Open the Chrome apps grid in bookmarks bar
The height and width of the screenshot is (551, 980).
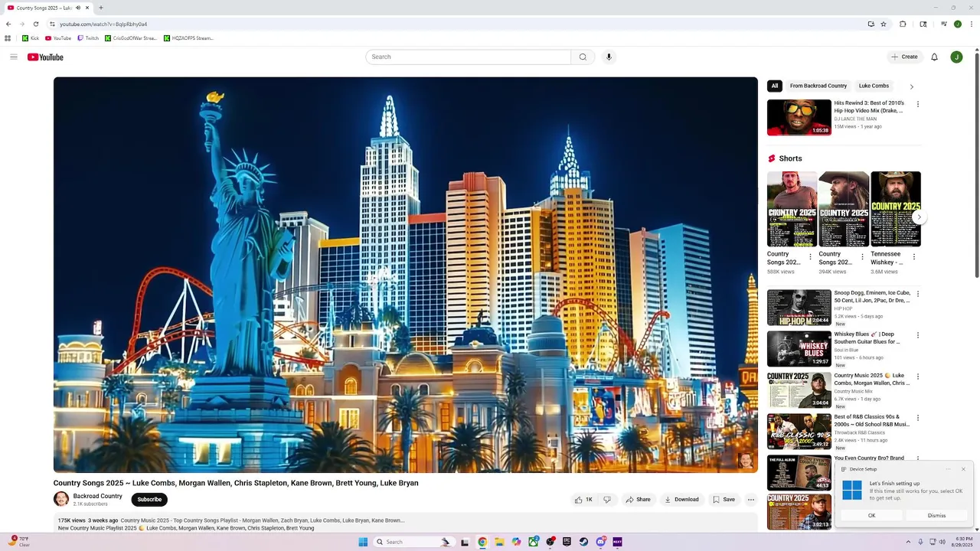click(x=8, y=38)
